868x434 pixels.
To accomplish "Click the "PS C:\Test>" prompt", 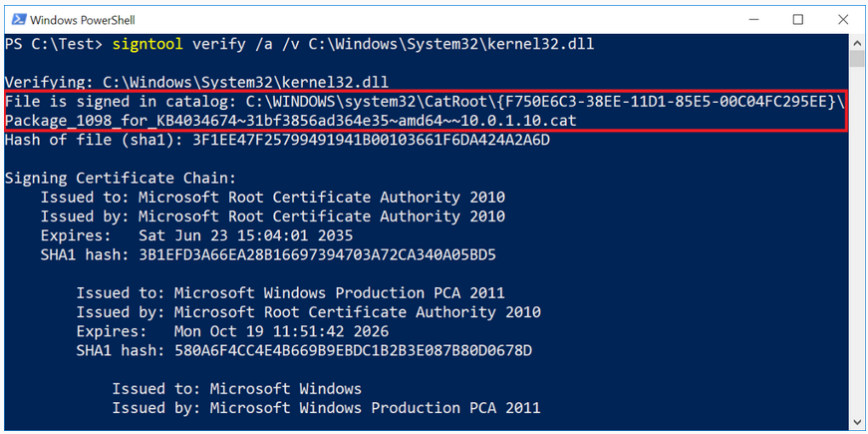I will click(55, 45).
